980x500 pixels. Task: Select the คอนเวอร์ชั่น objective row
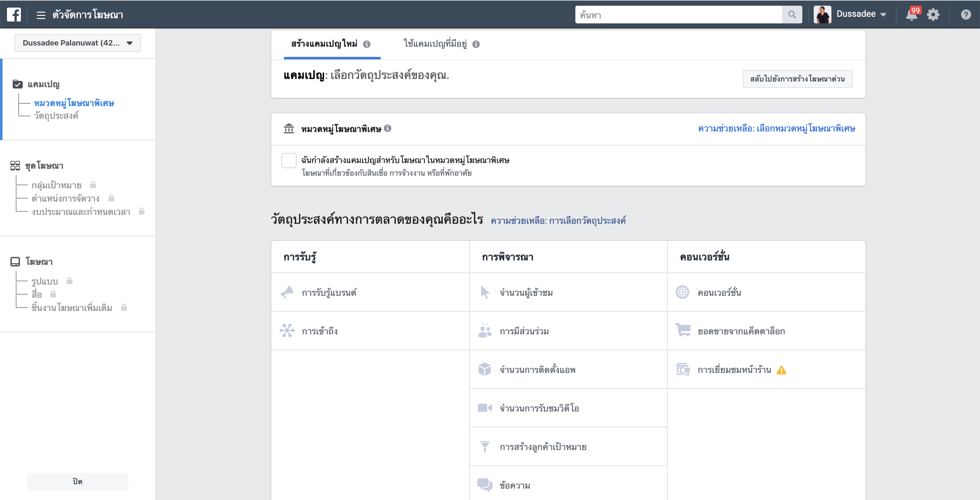tap(767, 292)
